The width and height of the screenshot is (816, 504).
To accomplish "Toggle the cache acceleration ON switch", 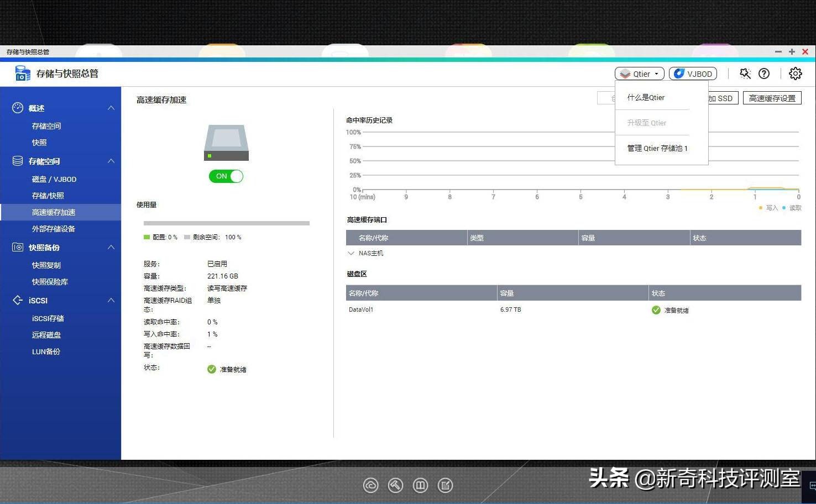I will click(226, 176).
